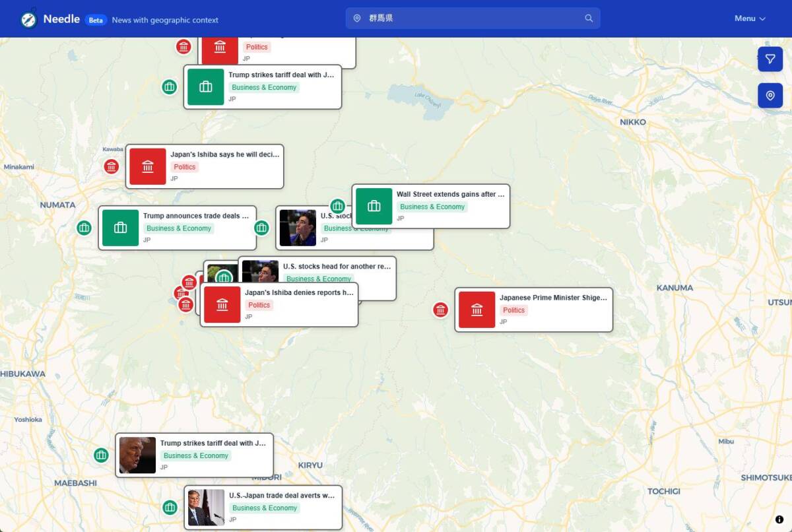
Task: Click 'News with geographic context' tagline
Action: click(165, 20)
